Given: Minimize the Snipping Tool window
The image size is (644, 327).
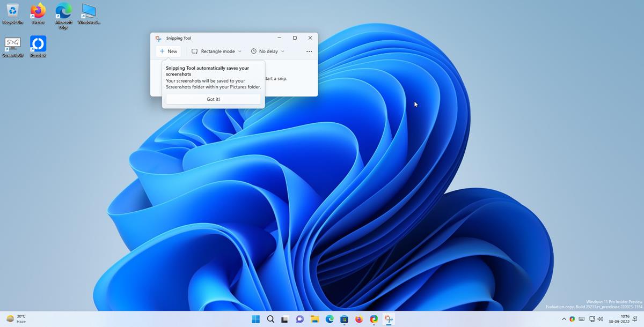Looking at the screenshot, I should pos(279,38).
